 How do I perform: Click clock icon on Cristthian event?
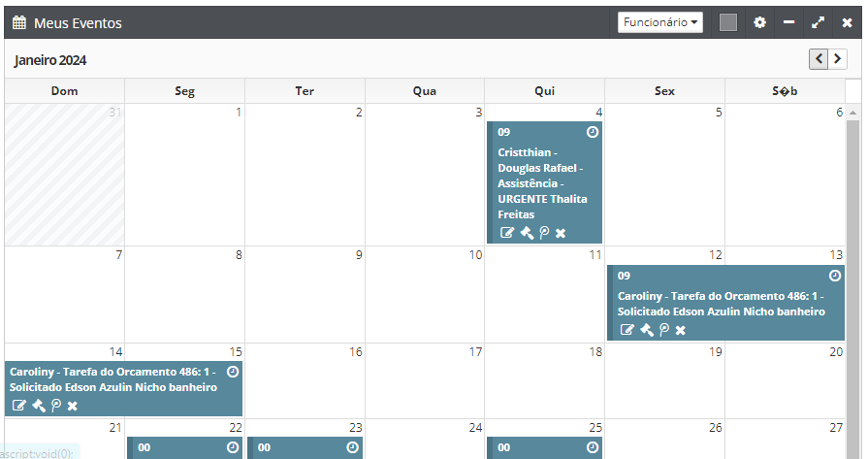[593, 132]
